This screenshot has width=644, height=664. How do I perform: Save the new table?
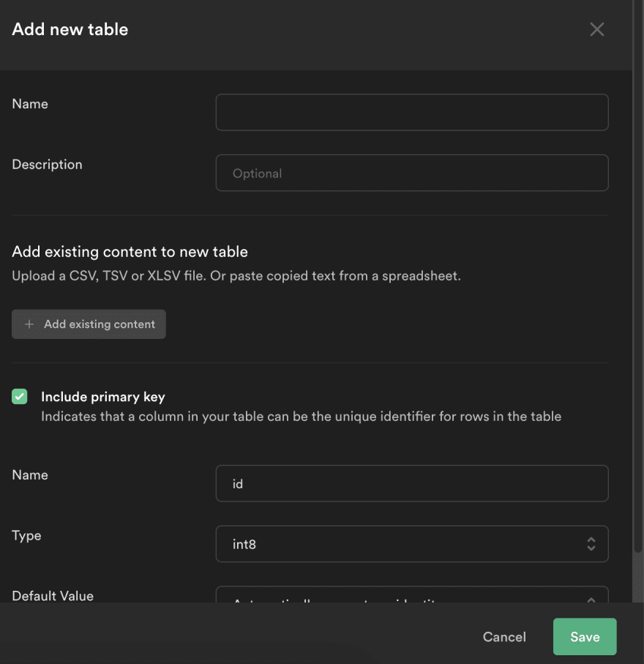585,636
